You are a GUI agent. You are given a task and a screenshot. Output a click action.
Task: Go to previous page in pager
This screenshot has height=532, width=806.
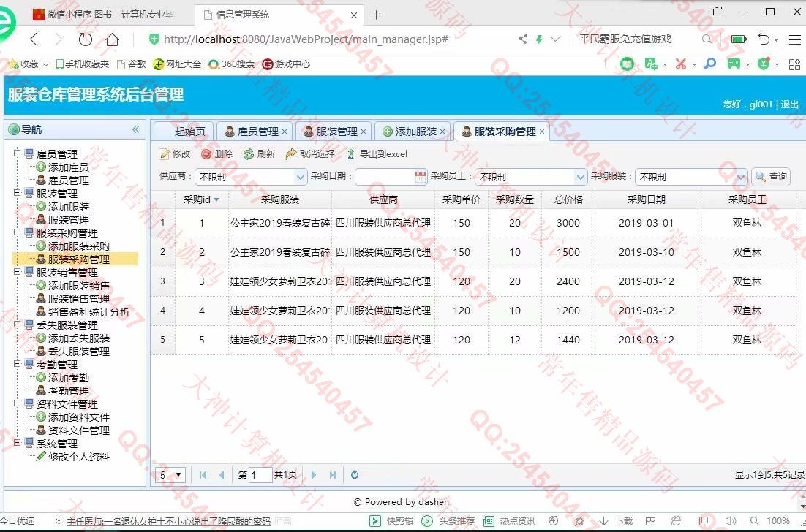[x=222, y=475]
